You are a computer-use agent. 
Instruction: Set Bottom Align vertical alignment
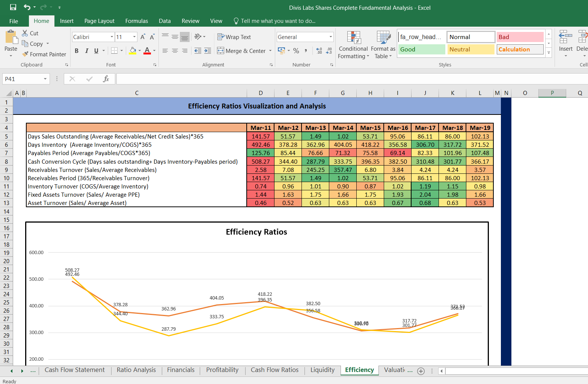pos(185,37)
